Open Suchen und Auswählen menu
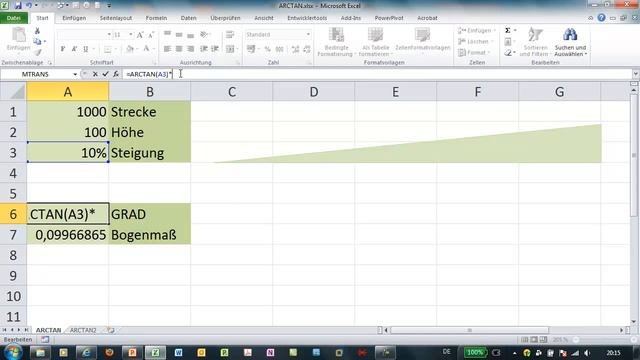 [x=570, y=42]
